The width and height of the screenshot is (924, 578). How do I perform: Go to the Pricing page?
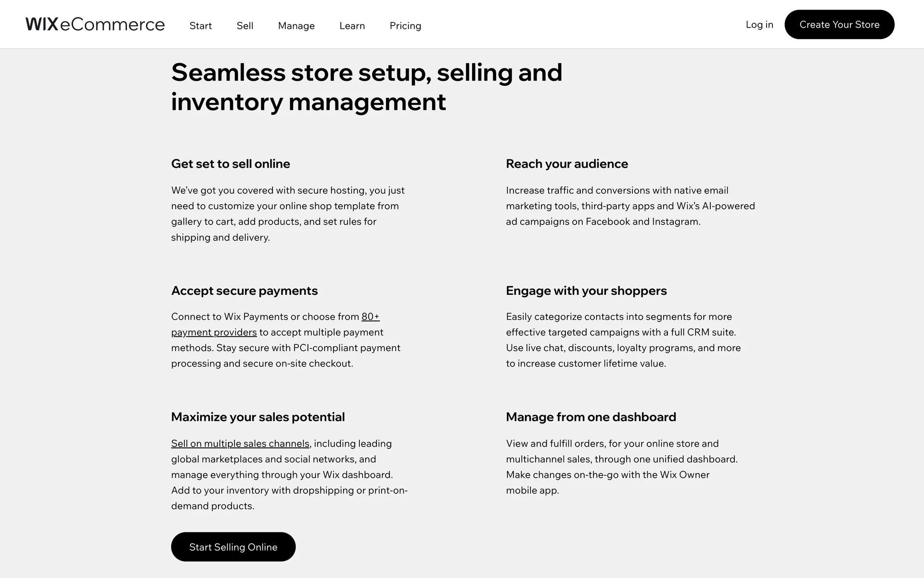[x=405, y=26]
